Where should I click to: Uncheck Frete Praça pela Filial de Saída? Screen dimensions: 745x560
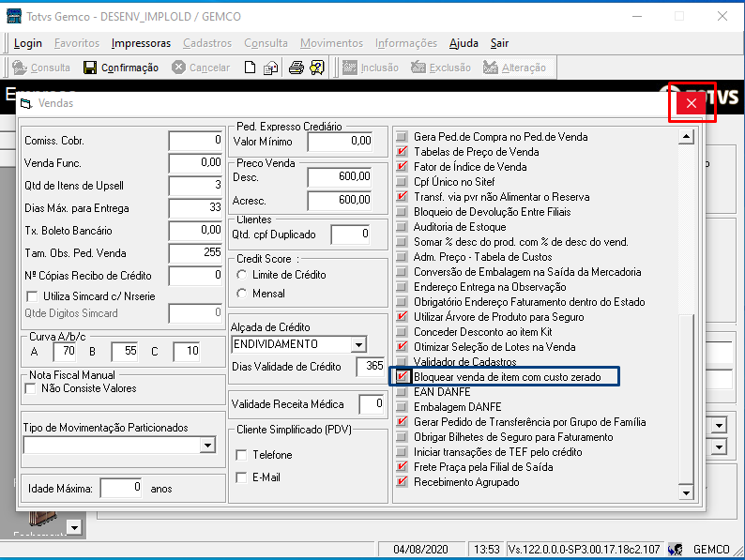point(402,467)
